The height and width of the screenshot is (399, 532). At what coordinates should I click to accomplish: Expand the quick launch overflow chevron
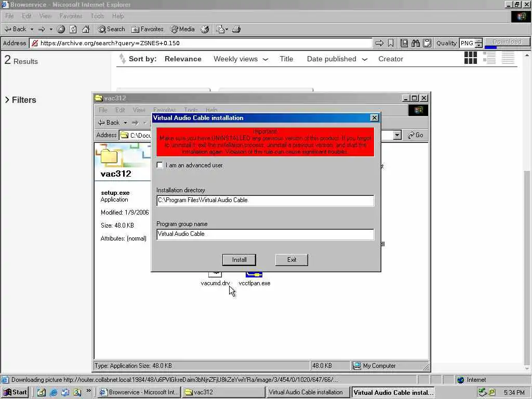[x=88, y=391]
